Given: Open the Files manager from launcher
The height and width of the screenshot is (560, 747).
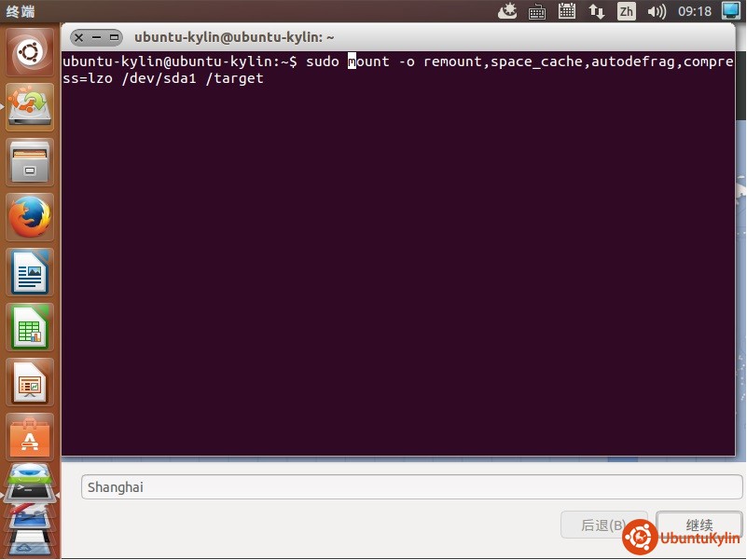Looking at the screenshot, I should point(30,162).
